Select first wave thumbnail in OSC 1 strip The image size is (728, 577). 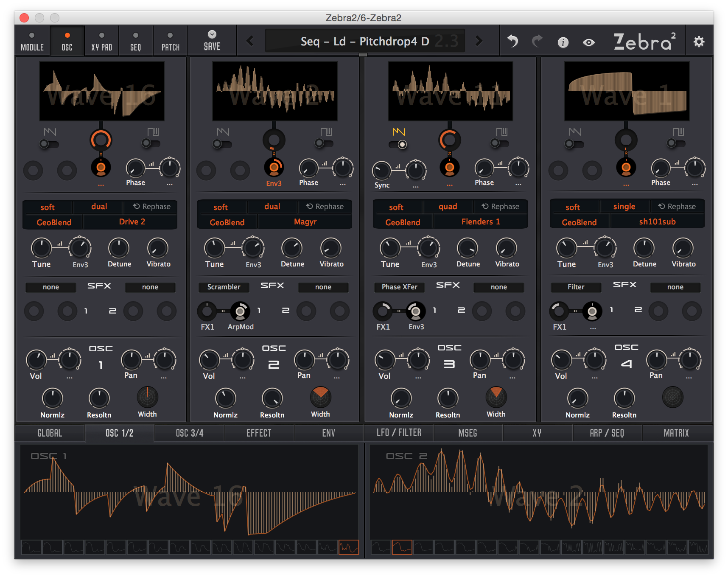coord(31,547)
